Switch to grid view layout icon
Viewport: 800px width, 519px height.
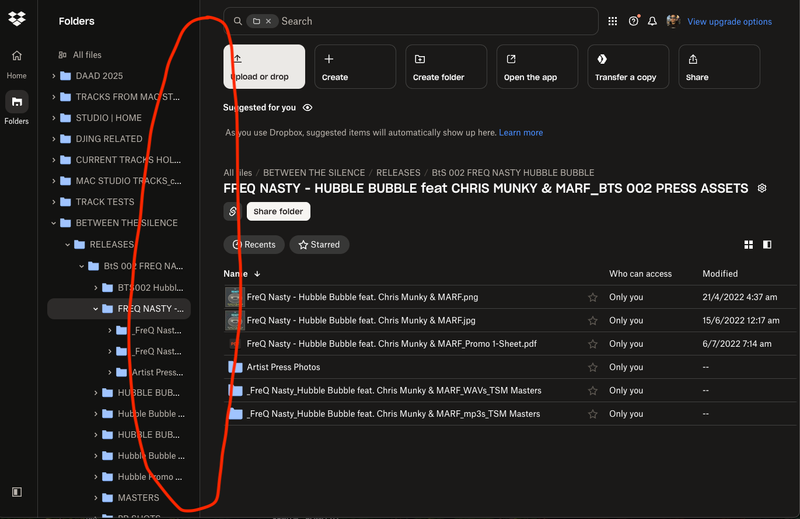(x=748, y=245)
